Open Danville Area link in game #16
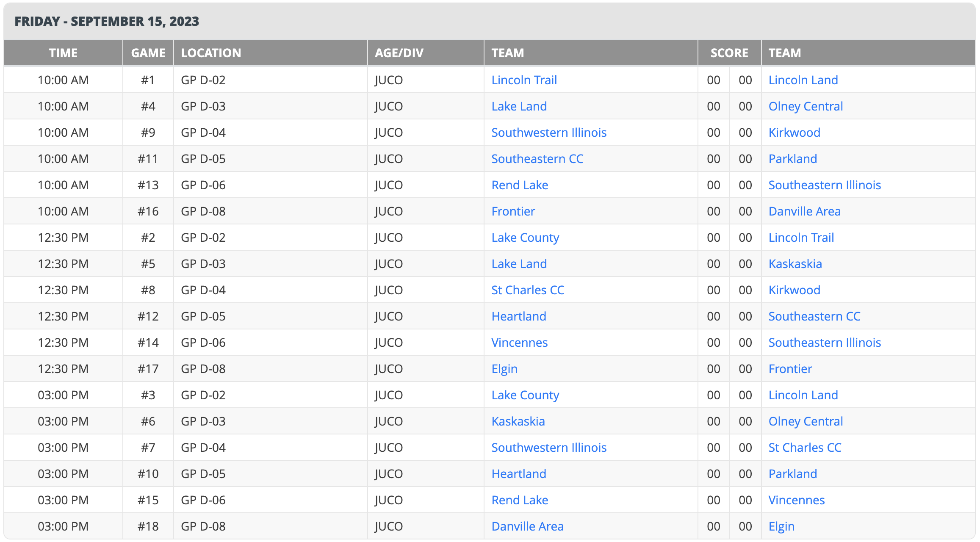 [804, 211]
